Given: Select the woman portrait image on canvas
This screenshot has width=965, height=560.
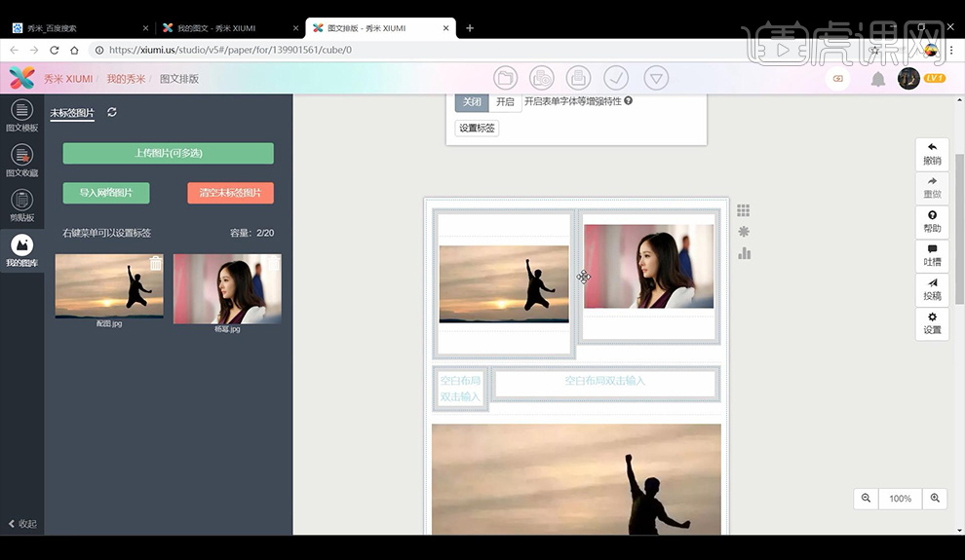Looking at the screenshot, I should (648, 266).
